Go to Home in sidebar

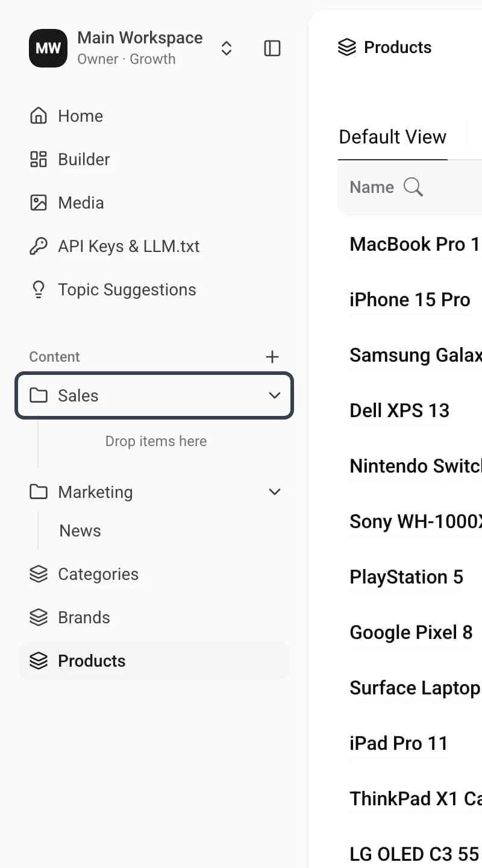[x=154, y=116]
